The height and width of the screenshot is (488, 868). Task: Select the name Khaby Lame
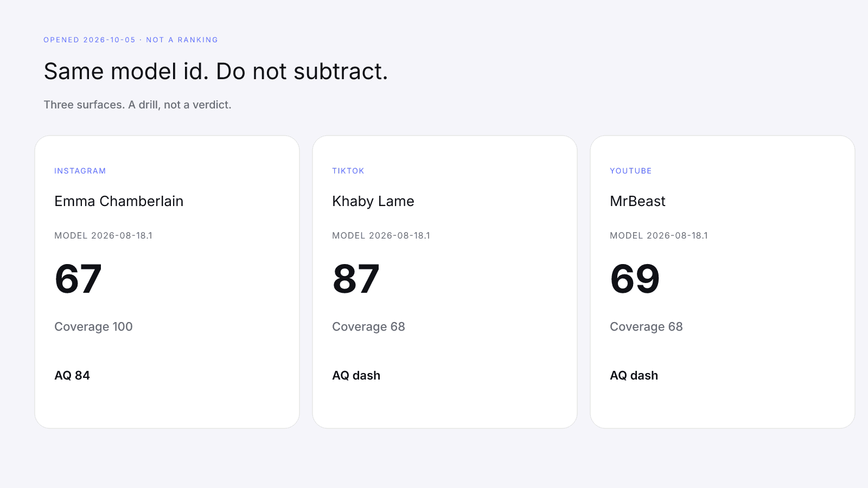[373, 201]
